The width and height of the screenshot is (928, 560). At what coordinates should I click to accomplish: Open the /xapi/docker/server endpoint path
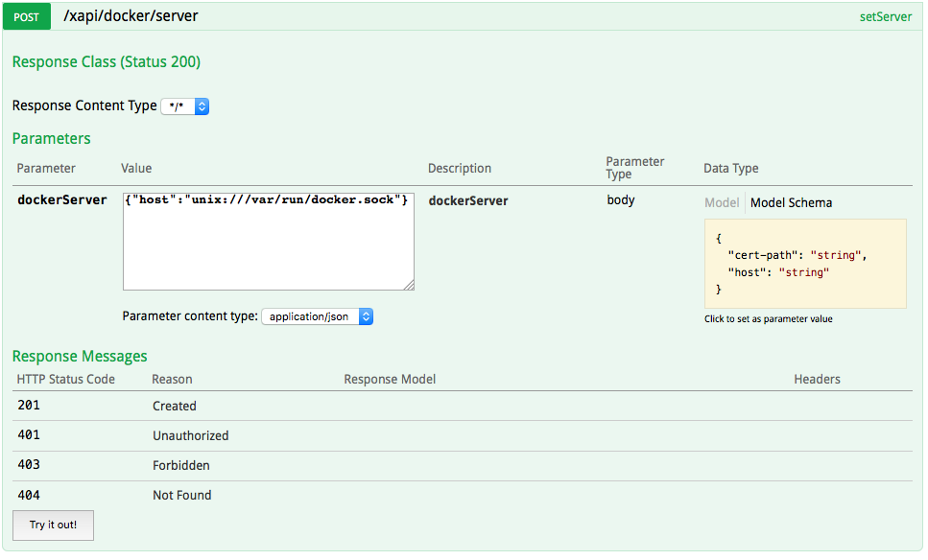pos(131,16)
